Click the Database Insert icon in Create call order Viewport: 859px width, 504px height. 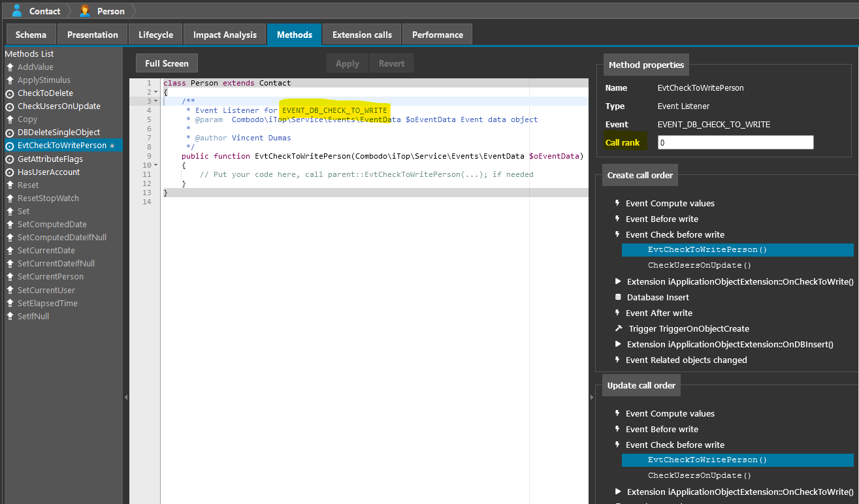pos(618,297)
